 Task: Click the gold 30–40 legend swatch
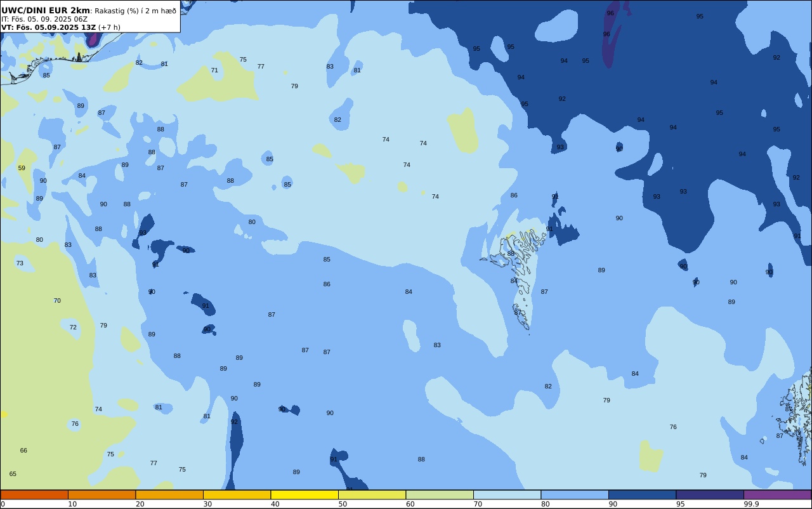pos(237,494)
